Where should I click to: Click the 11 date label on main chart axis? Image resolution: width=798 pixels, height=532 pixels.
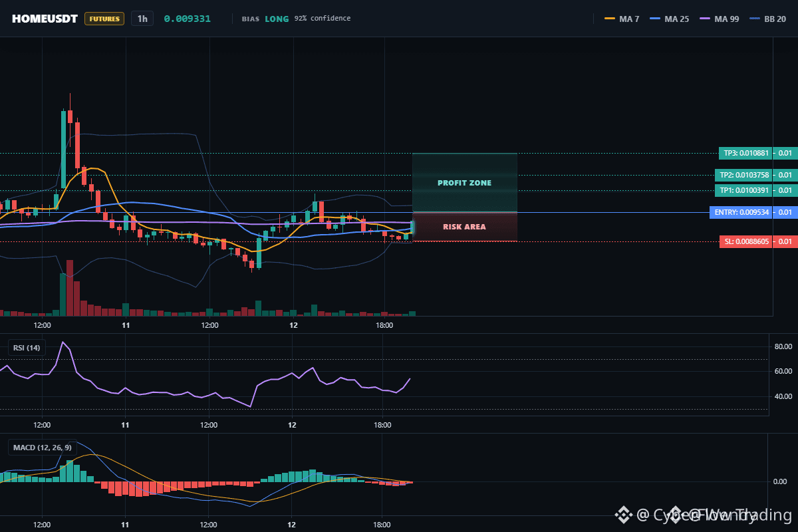[x=125, y=325]
